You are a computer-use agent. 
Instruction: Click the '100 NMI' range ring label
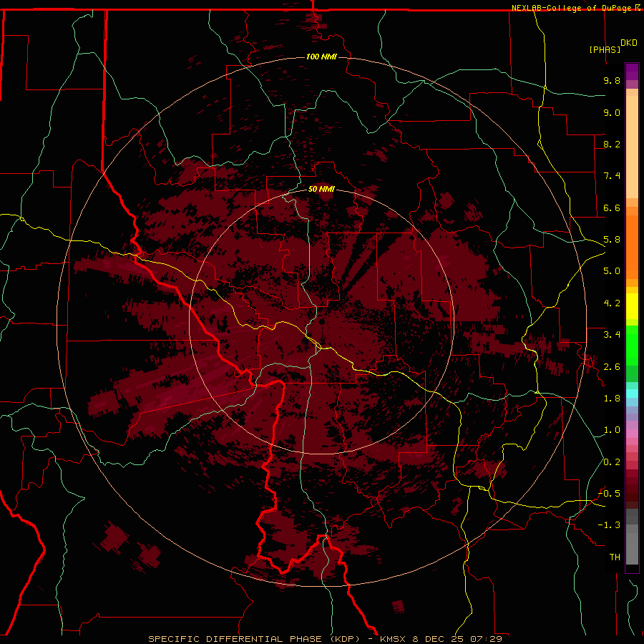[x=321, y=57]
